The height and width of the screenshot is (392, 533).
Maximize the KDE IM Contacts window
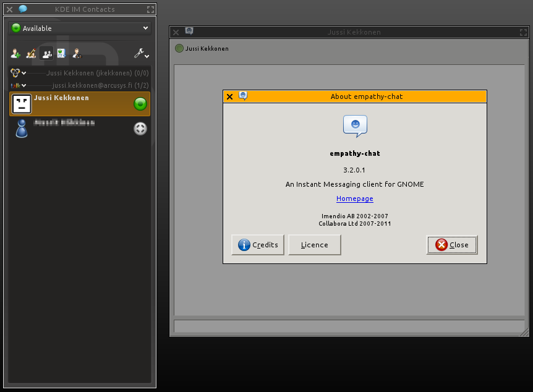[150, 9]
